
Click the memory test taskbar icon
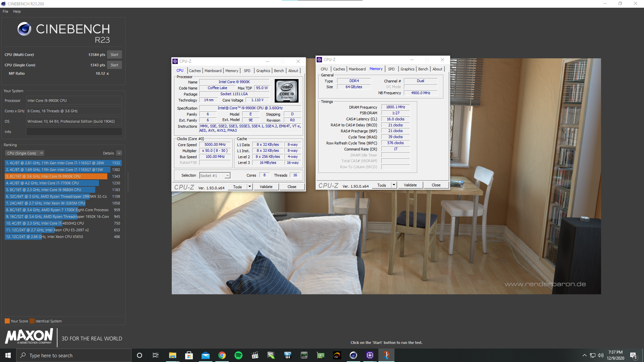click(x=304, y=355)
